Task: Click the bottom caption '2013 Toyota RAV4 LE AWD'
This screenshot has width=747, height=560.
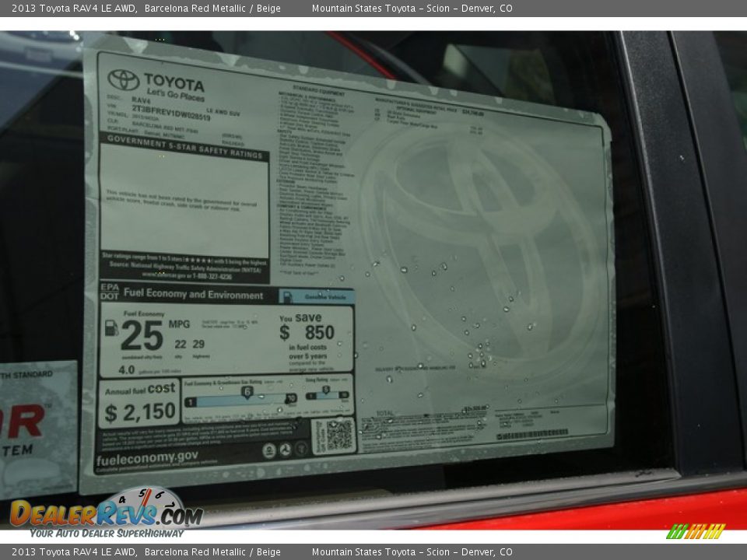Action: tap(74, 552)
